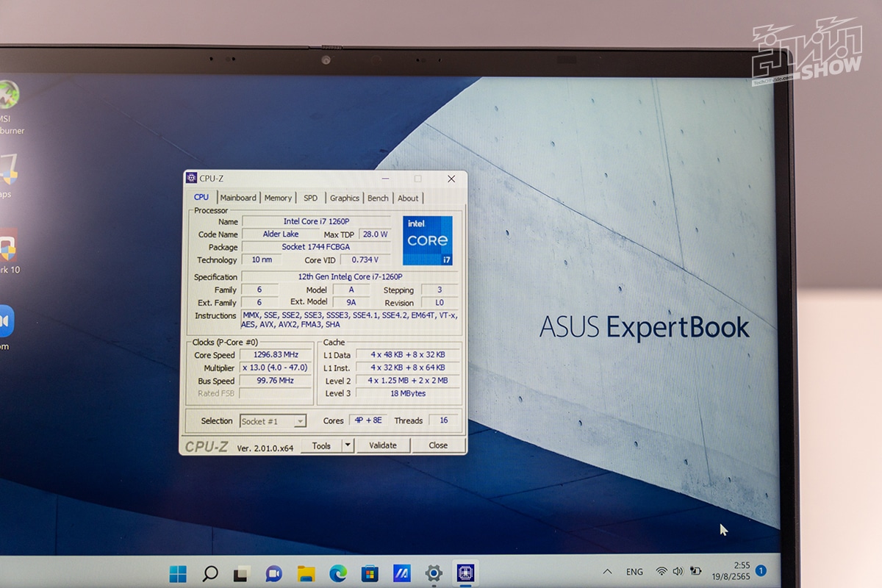Click the Core VID value 0.734 V
Image resolution: width=882 pixels, height=588 pixels.
point(366,259)
